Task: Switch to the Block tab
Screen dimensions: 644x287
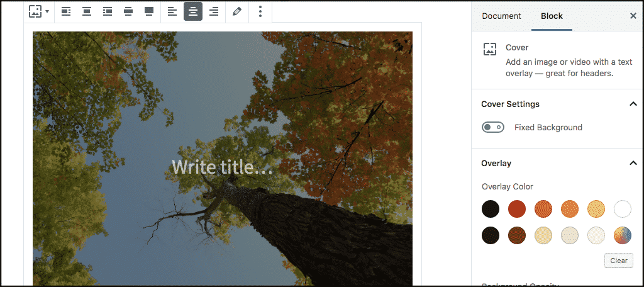Action: pos(552,16)
